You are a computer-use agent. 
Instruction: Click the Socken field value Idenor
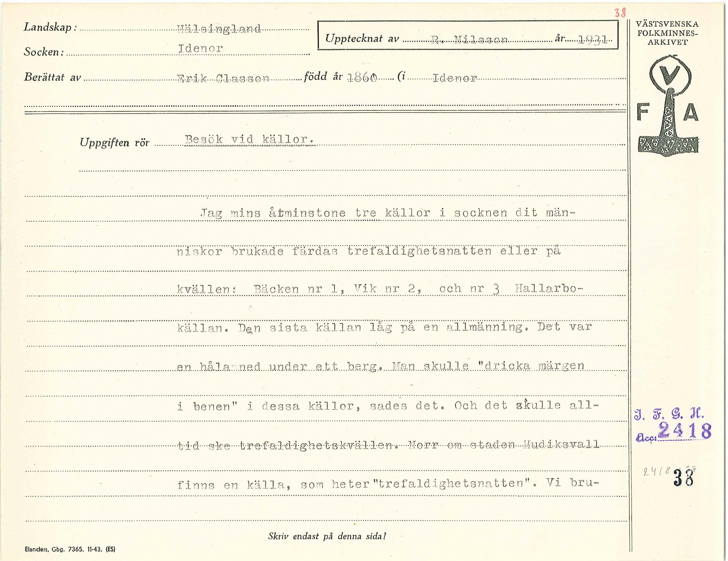[x=200, y=48]
